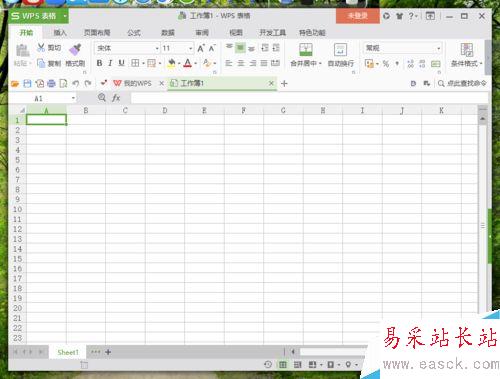Click into the formula bar input field
Image resolution: width=500 pixels, height=379 pixels.
pyautogui.click(x=309, y=98)
